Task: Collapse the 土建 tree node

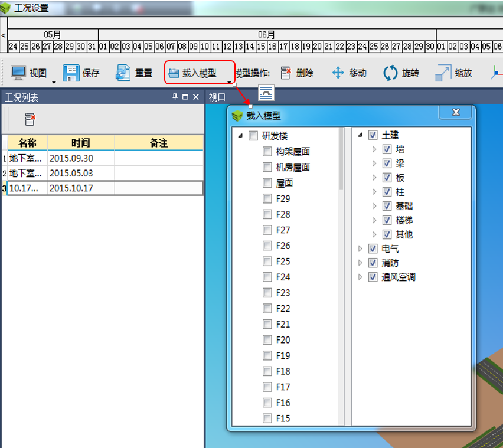Action: pyautogui.click(x=360, y=135)
